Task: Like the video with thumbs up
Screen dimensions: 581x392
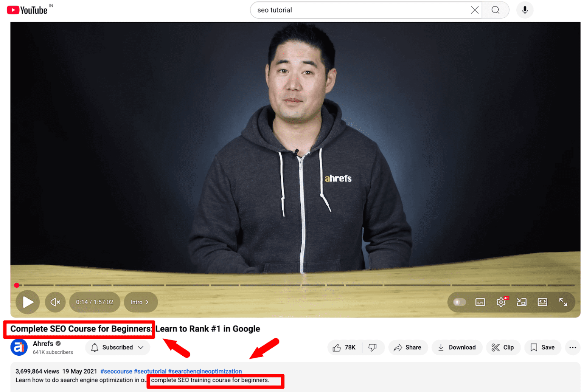Action: (x=344, y=347)
